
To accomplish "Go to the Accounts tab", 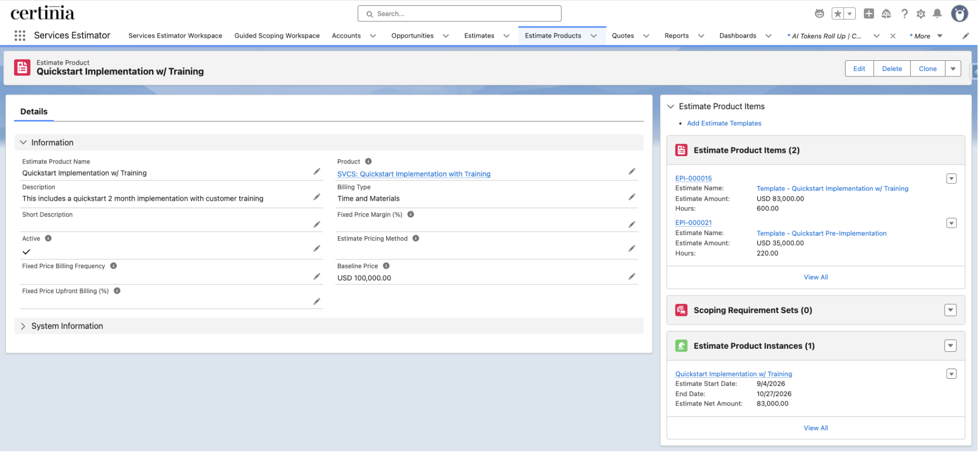I will (x=346, y=36).
